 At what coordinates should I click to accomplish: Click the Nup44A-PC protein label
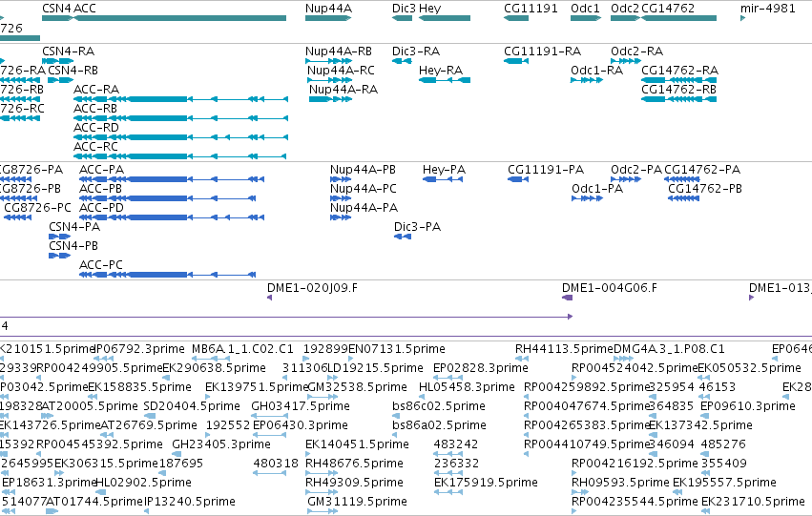point(364,189)
